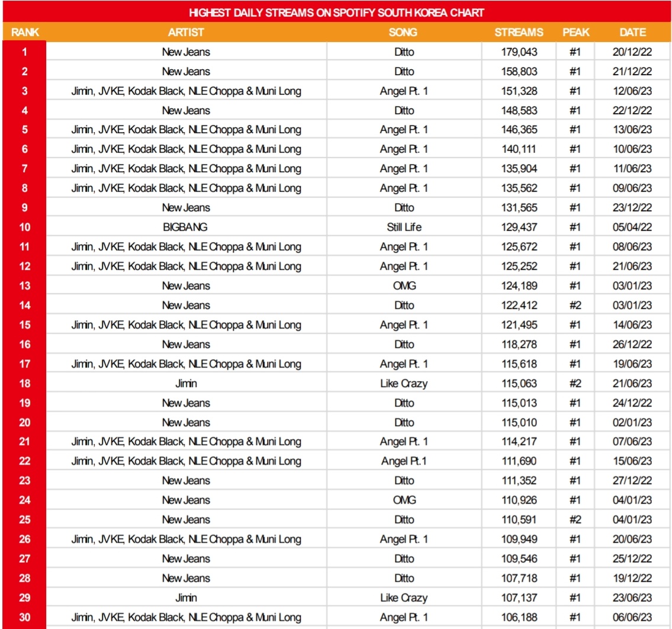Click the date 13/06/23
The image size is (672, 629).
tap(632, 130)
